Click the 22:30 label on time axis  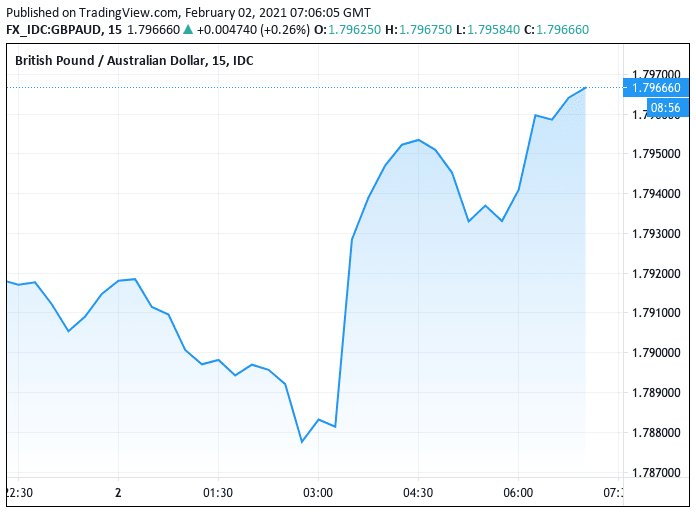[x=20, y=493]
